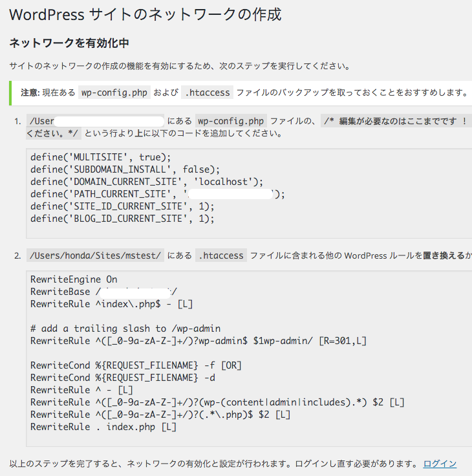
Task: Click the SITE_ID_CURRENT_SITE define line
Action: pos(122,206)
